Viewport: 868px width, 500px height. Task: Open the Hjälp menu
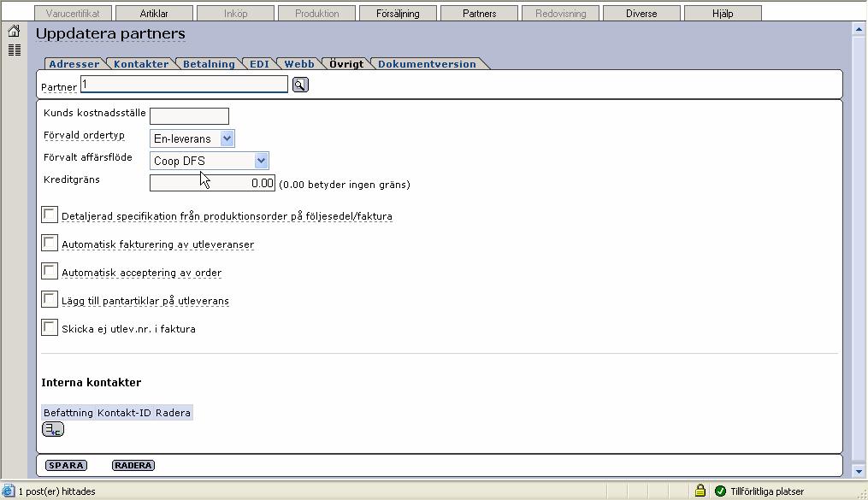click(723, 14)
